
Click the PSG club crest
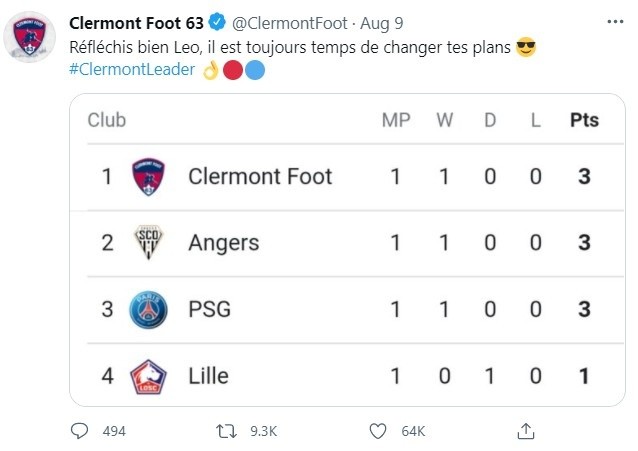[x=148, y=309]
